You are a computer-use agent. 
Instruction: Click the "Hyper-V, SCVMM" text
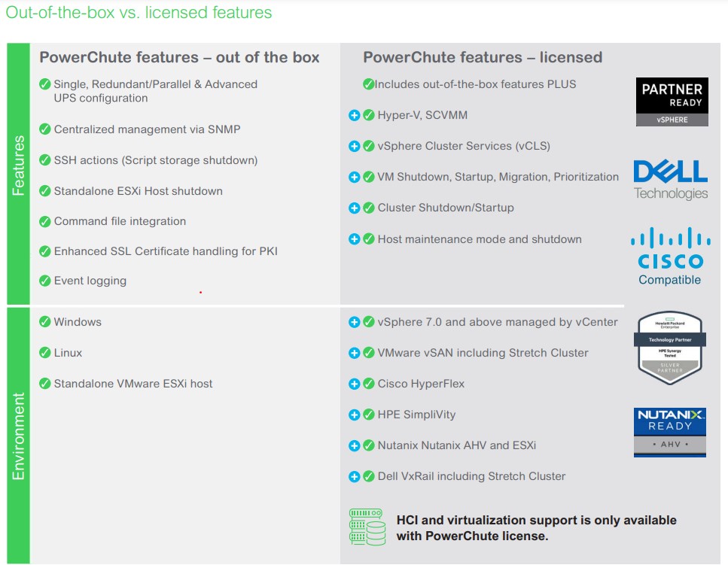[422, 116]
